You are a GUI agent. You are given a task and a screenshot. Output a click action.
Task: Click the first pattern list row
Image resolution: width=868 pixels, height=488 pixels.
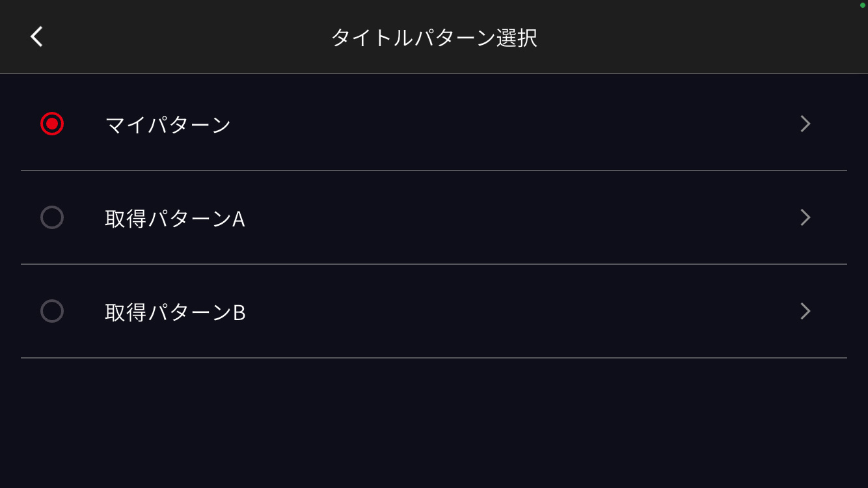click(390, 123)
